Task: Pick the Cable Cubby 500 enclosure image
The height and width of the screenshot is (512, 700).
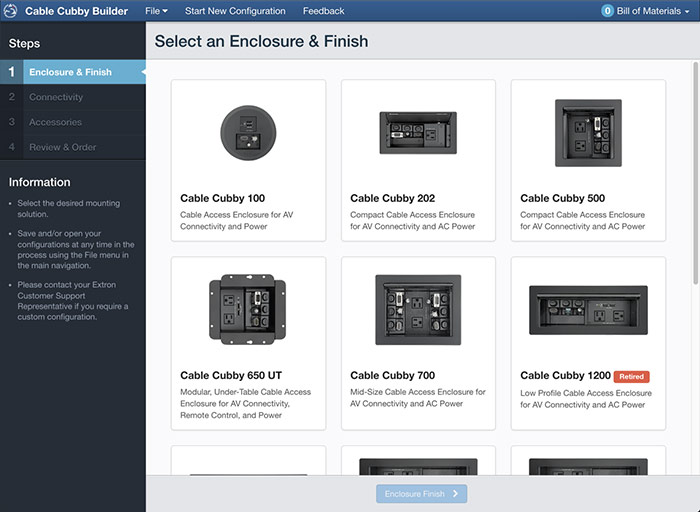Action: (x=588, y=133)
